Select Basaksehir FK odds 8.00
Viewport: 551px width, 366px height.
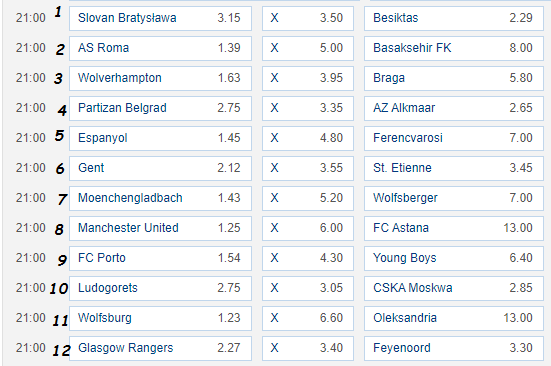(454, 48)
